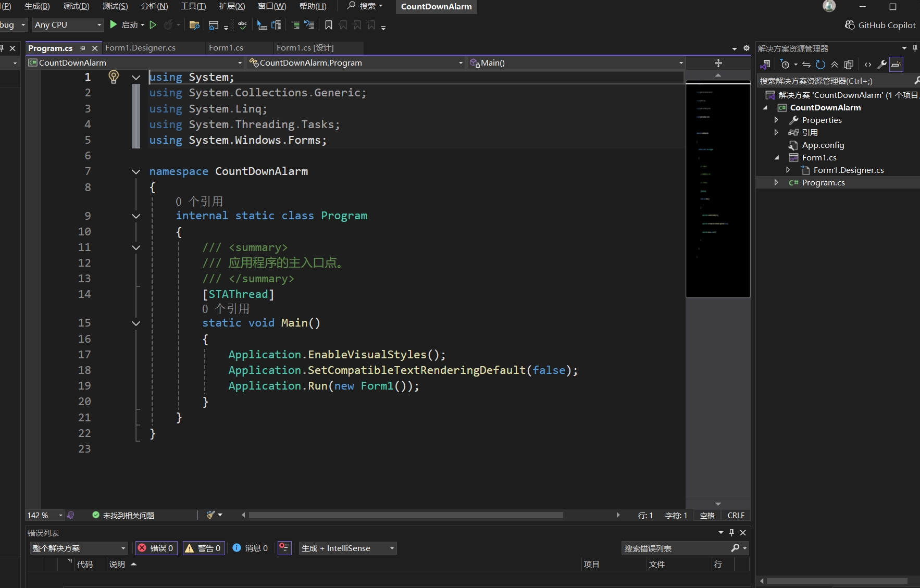This screenshot has height=588, width=920.
Task: Switch to the Form1.Designer.cs tab
Action: (x=140, y=47)
